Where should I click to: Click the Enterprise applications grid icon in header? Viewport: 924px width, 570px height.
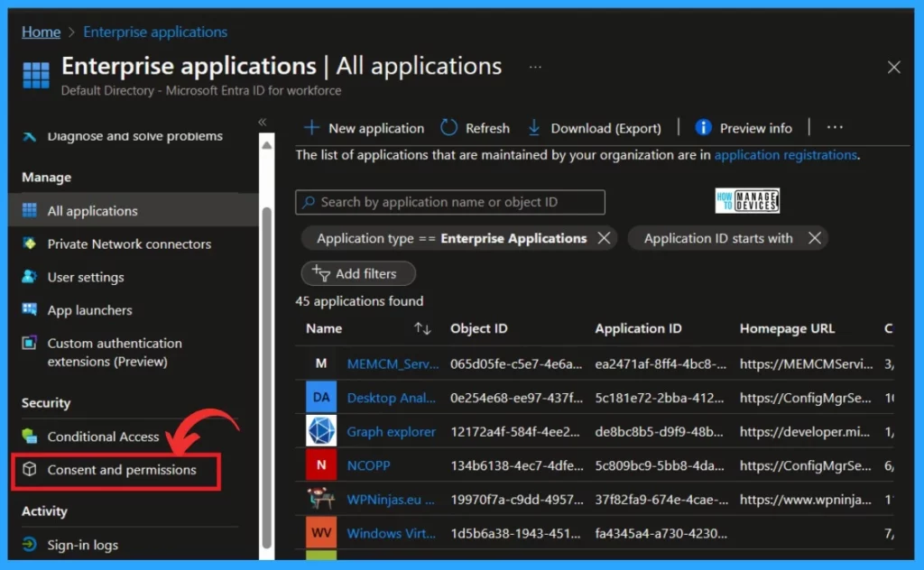[x=36, y=75]
